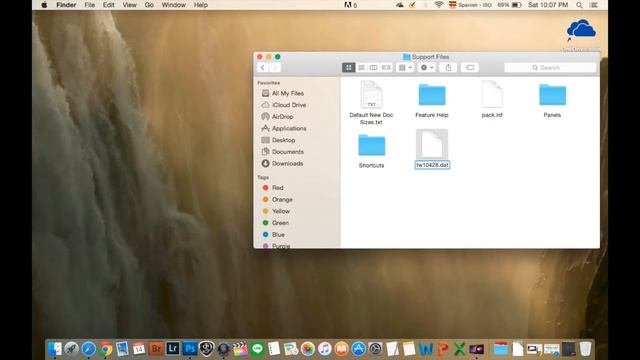Switch Finder to icon view
This screenshot has width=640, height=360.
click(x=348, y=67)
